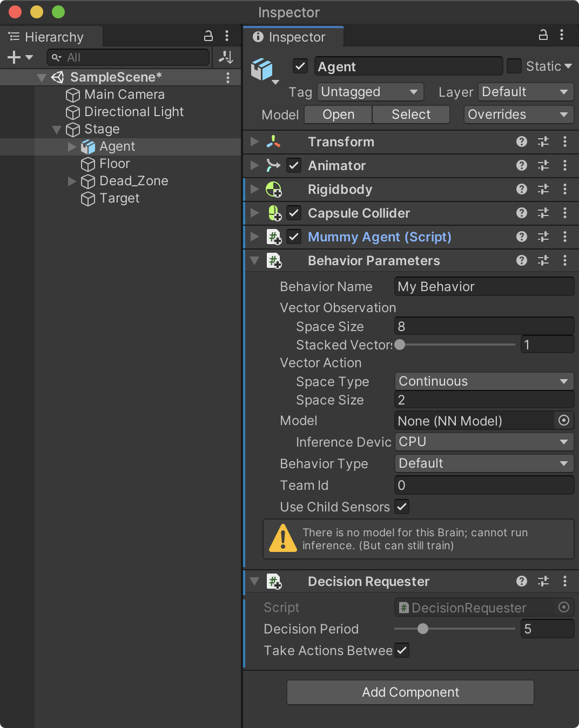This screenshot has height=728, width=579.
Task: Open the Inspector panel kebab menu
Action: coord(562,35)
